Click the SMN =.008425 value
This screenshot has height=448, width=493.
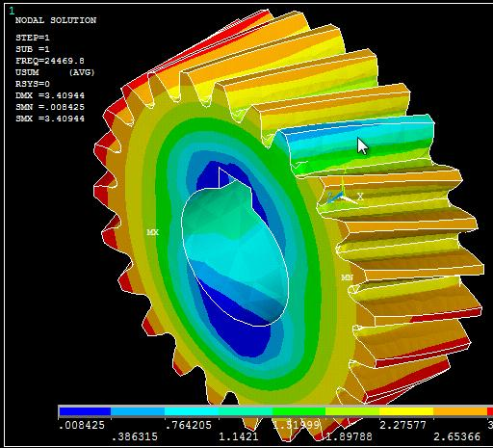50,107
